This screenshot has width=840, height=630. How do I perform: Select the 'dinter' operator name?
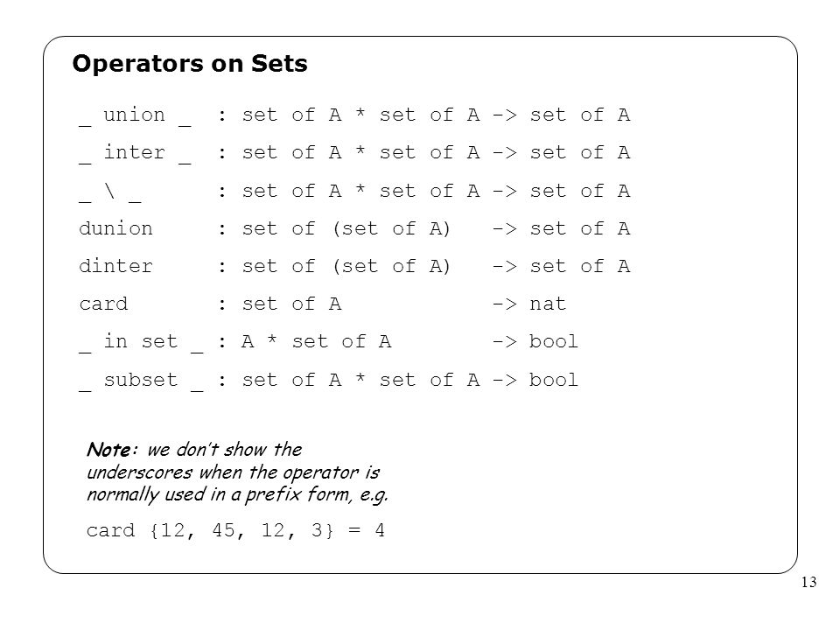point(115,266)
